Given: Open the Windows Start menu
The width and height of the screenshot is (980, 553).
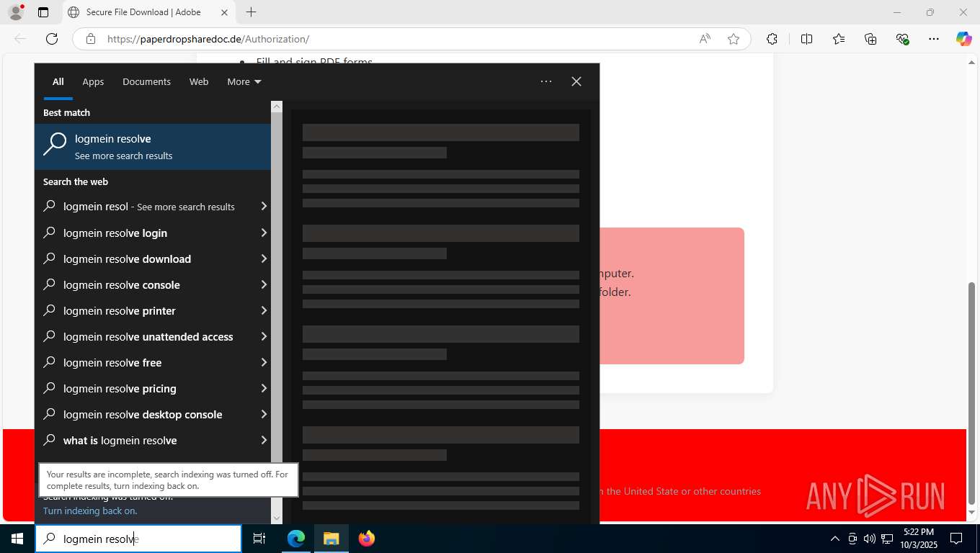Looking at the screenshot, I should coord(17,539).
